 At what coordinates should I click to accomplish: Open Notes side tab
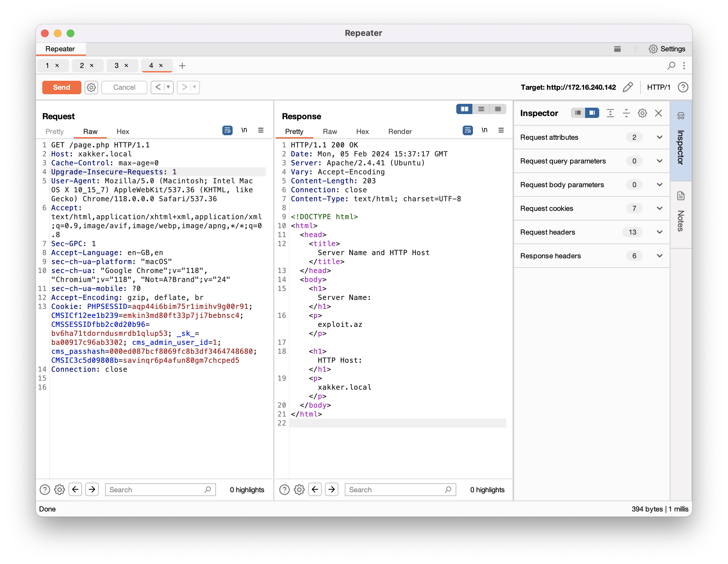tap(681, 214)
